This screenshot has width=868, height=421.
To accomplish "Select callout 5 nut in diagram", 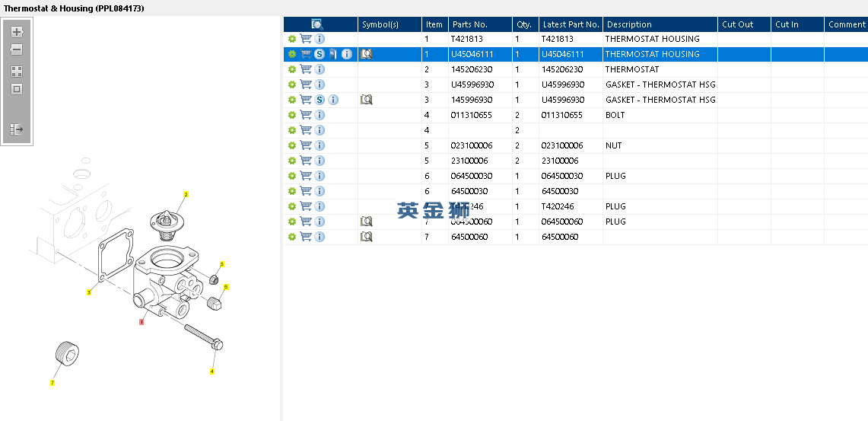I will (x=222, y=264).
